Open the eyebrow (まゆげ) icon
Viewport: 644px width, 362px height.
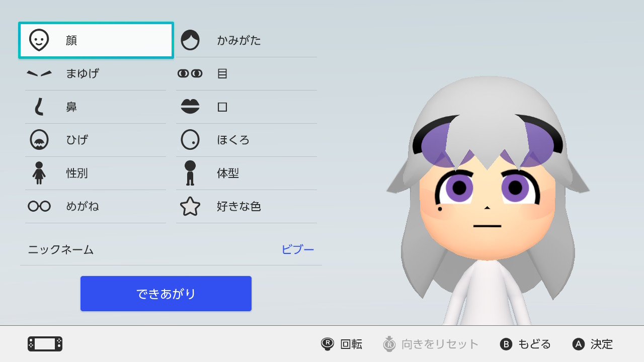39,73
